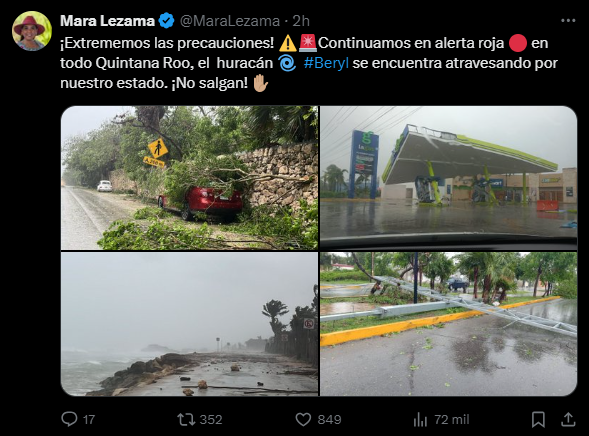Open the Mara Lezama display name

click(x=107, y=21)
